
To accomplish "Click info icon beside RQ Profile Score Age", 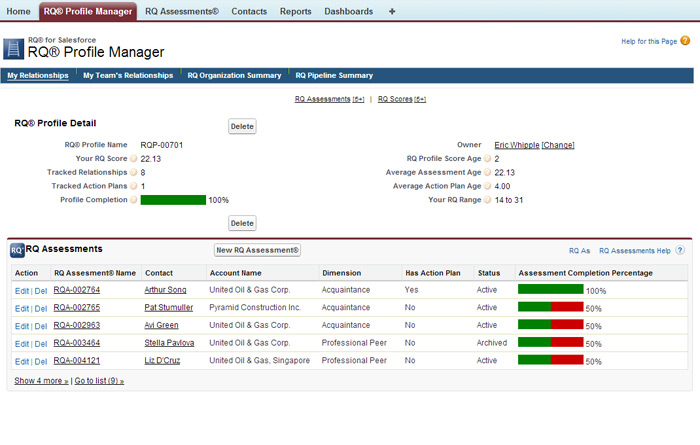I will click(x=488, y=158).
